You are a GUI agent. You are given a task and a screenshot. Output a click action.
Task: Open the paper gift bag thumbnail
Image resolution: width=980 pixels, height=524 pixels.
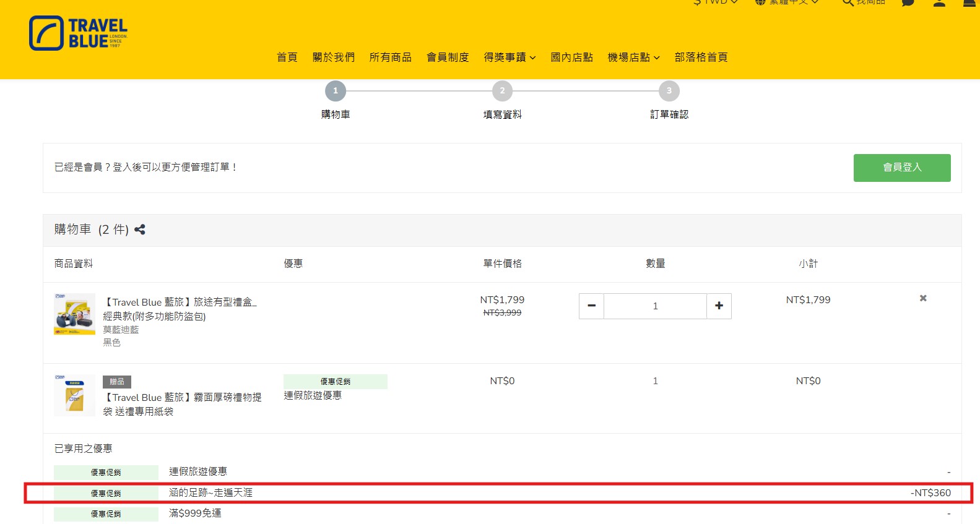[74, 395]
